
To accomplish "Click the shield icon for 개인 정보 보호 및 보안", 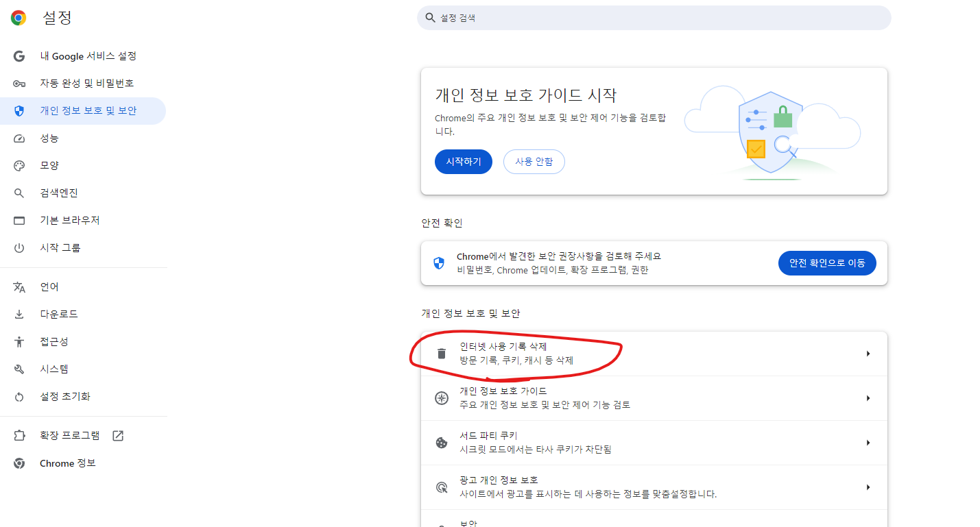I will 19,110.
